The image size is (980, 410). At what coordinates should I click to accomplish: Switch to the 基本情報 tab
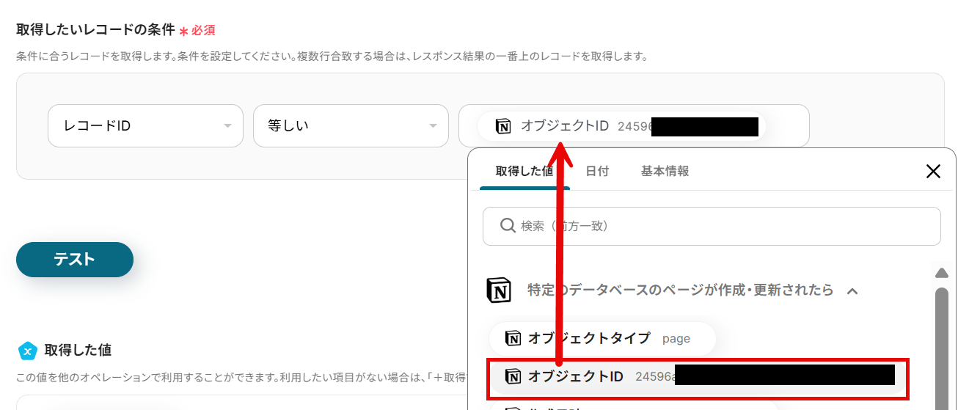click(x=665, y=172)
